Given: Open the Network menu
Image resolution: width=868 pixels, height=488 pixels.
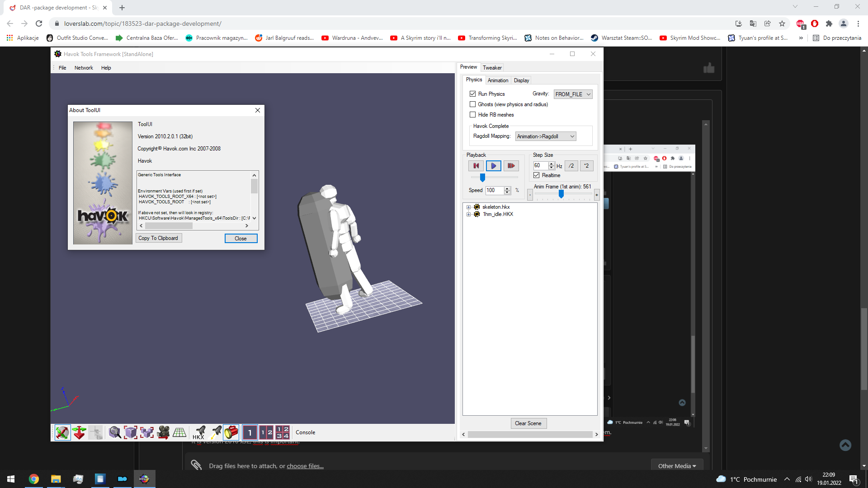Looking at the screenshot, I should tap(84, 68).
